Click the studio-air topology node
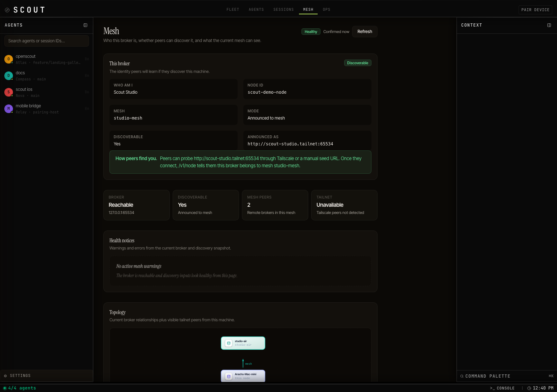Screen dimensions: 557x392 click(x=243, y=343)
